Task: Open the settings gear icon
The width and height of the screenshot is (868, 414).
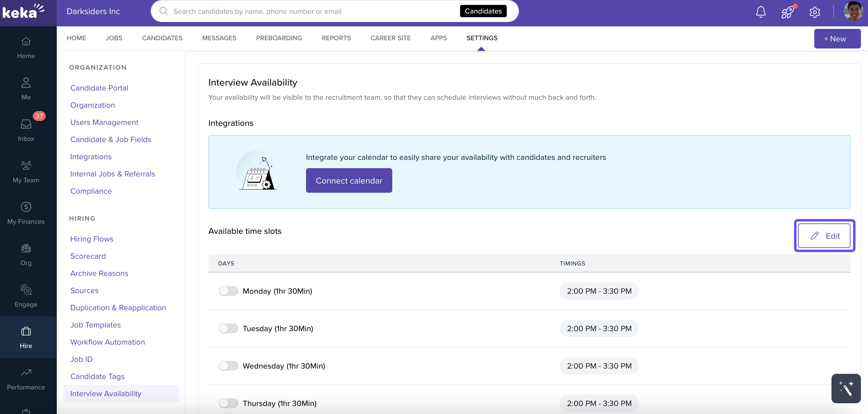Action: click(x=814, y=12)
